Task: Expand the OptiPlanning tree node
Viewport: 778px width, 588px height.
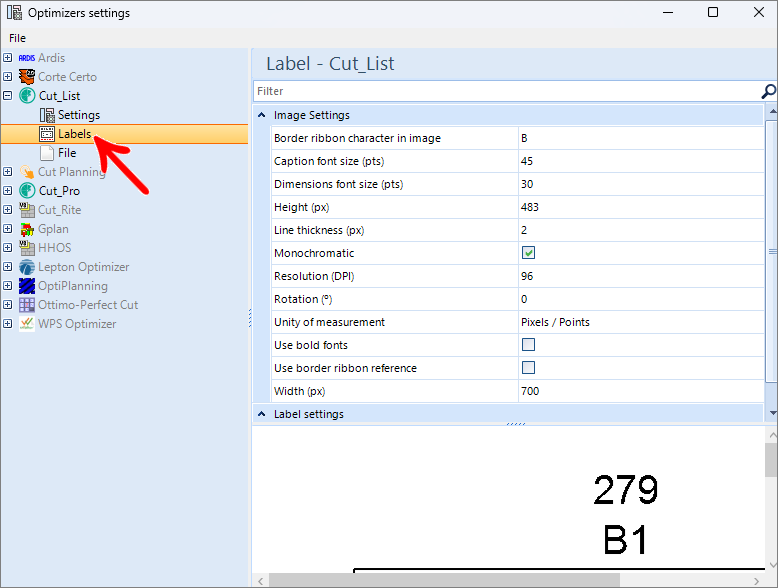Action: [x=7, y=286]
